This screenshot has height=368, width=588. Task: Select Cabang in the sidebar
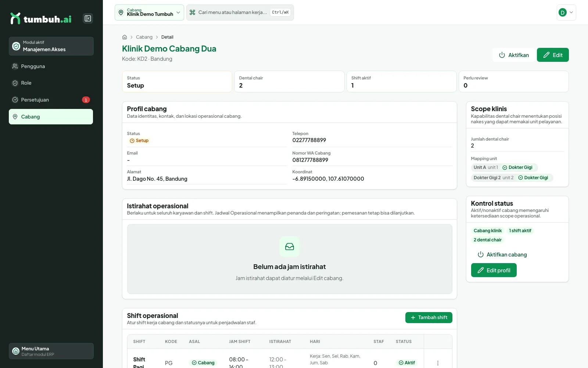click(51, 117)
